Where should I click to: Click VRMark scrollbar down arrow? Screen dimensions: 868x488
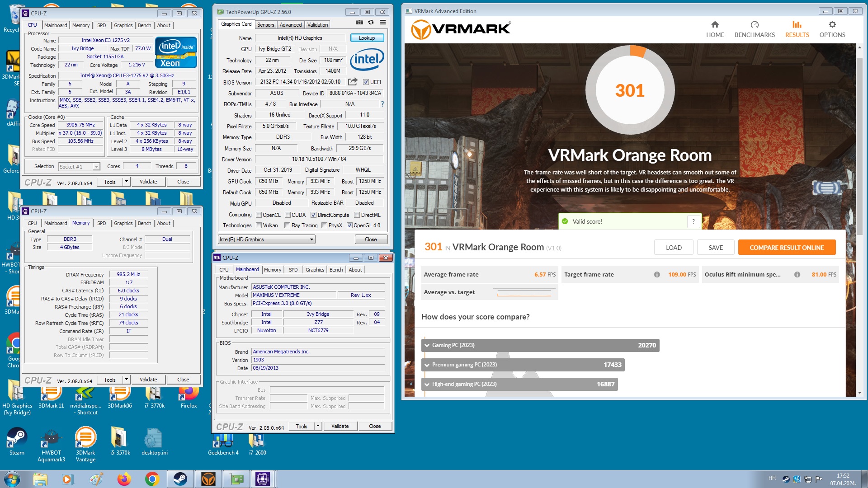(860, 393)
